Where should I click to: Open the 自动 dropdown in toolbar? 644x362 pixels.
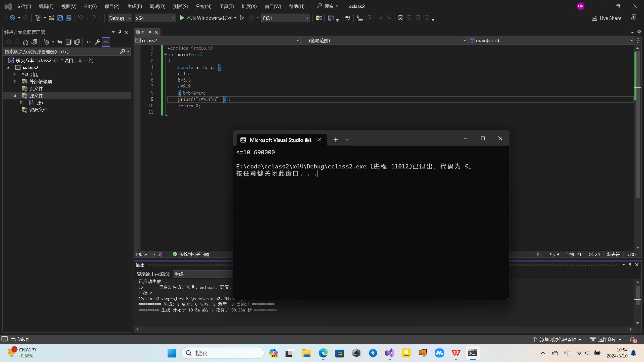[285, 18]
